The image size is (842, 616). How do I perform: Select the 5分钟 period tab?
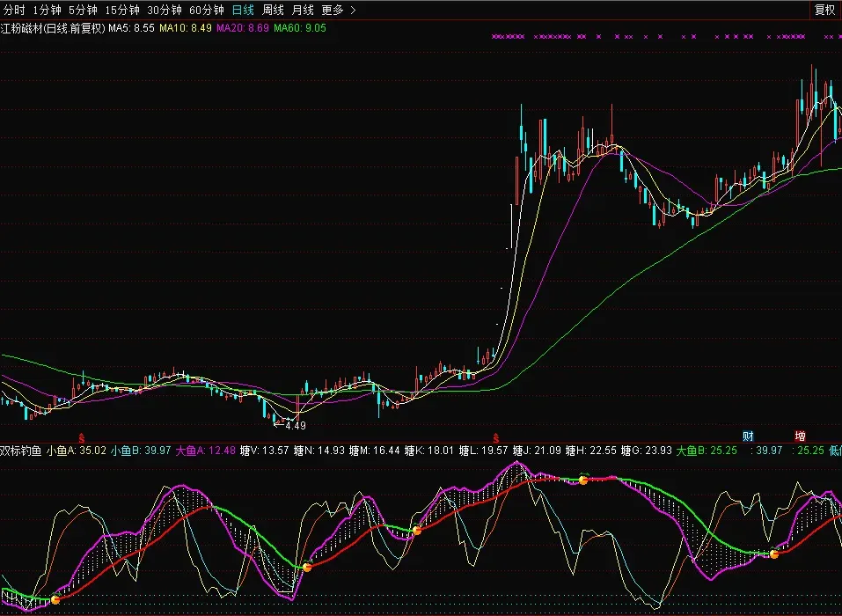click(83, 11)
